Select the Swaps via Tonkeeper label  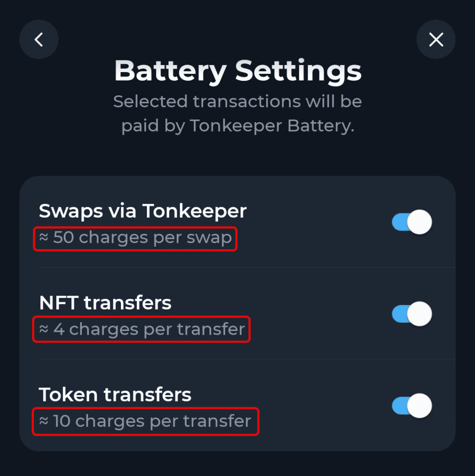142,211
